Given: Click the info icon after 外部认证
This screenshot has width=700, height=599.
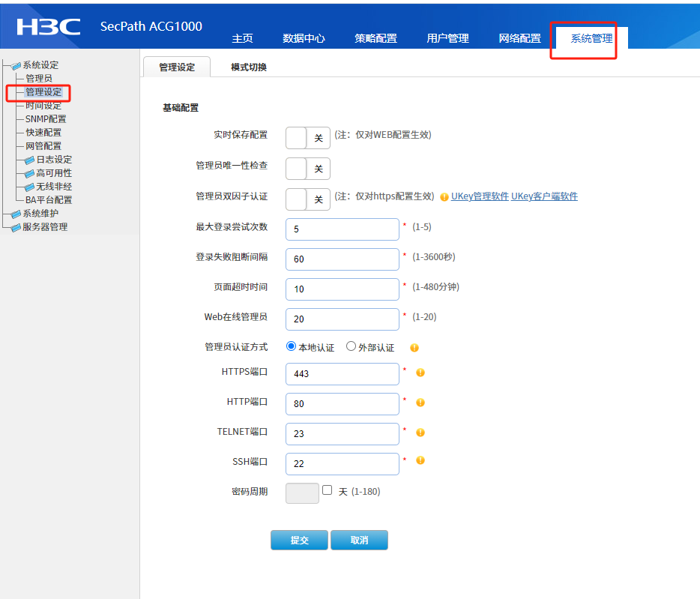Looking at the screenshot, I should (x=414, y=348).
